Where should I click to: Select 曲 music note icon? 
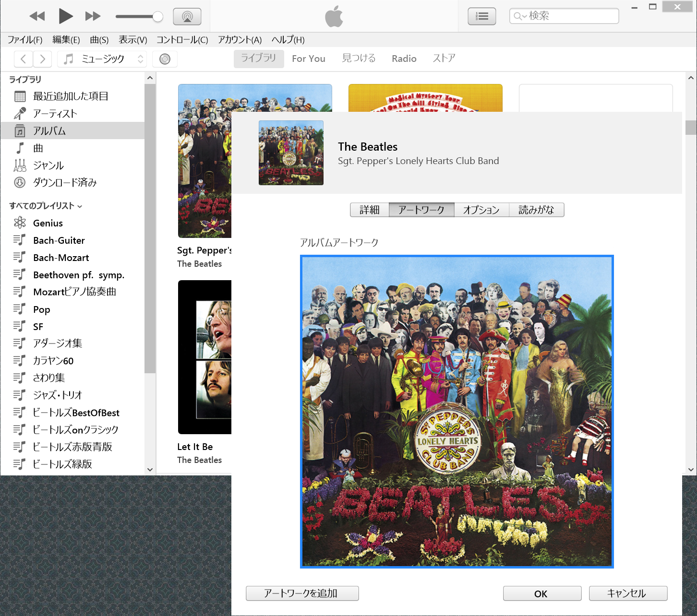point(20,148)
